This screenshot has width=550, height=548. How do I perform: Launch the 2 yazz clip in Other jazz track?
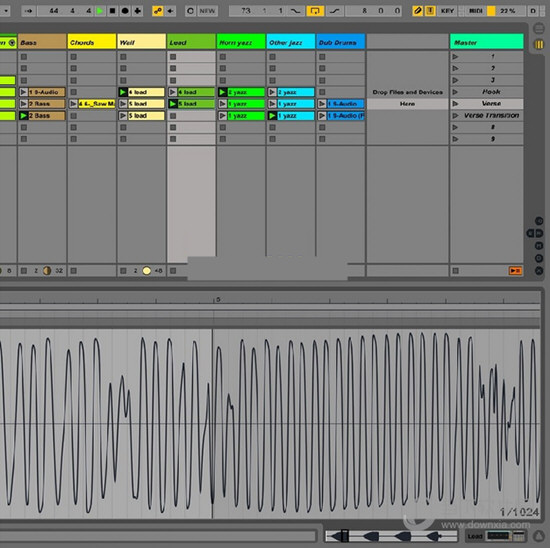(273, 92)
